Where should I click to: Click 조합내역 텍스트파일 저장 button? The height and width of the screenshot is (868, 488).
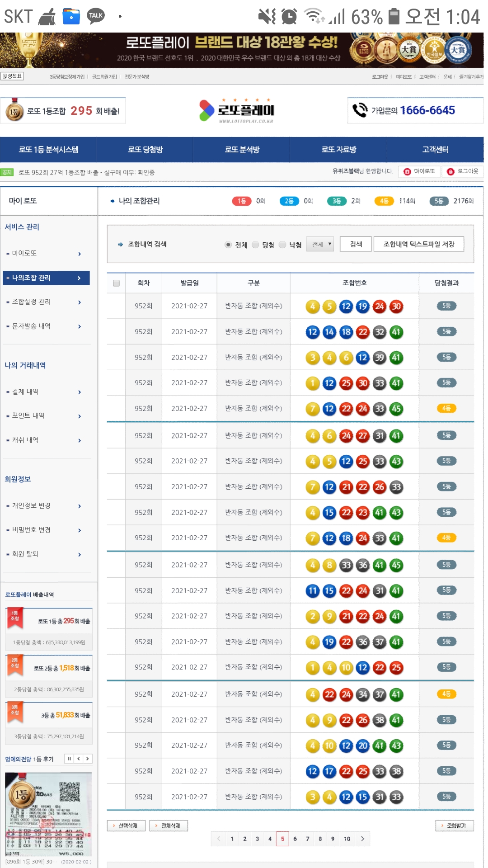tap(418, 244)
